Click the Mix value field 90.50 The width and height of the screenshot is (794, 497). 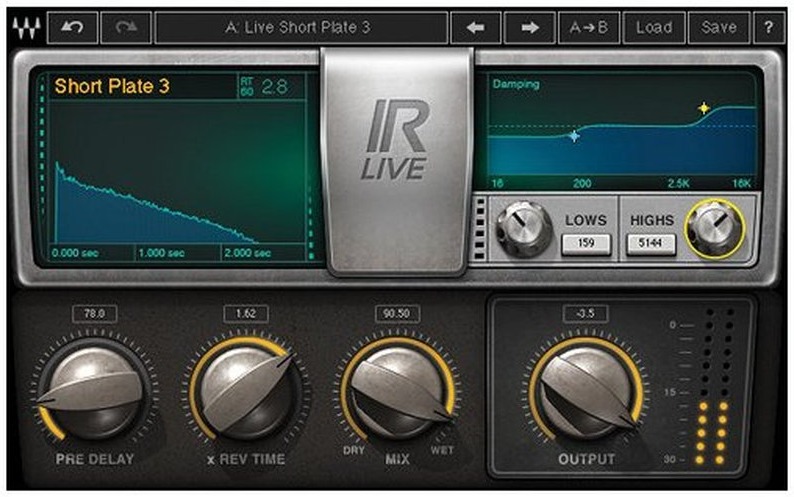click(x=397, y=314)
